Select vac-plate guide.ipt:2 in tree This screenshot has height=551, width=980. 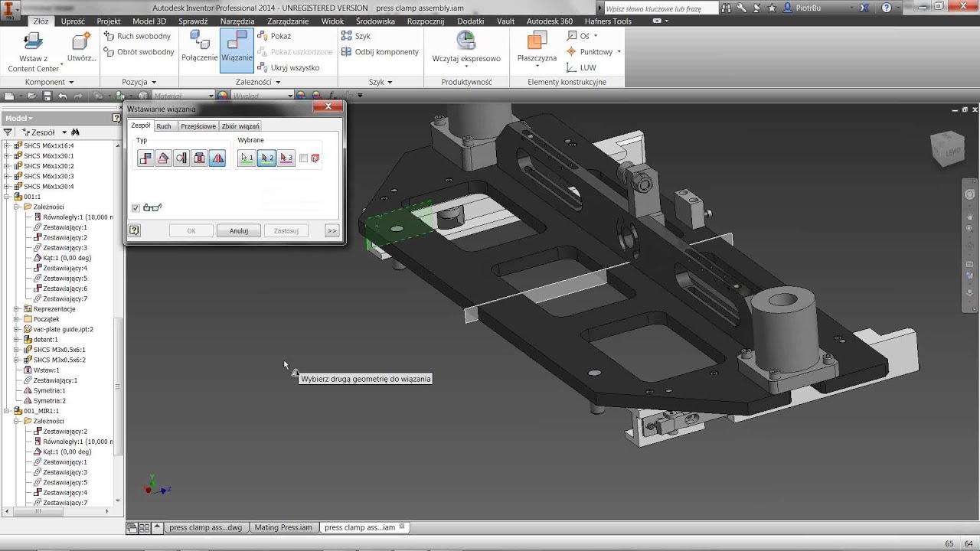58,329
